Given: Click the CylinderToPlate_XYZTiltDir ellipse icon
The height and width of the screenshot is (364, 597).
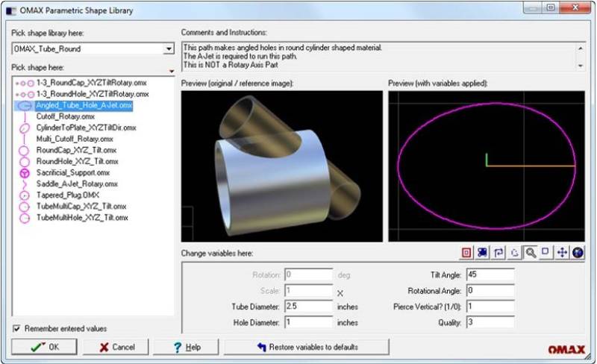Looking at the screenshot, I should click(x=25, y=128).
